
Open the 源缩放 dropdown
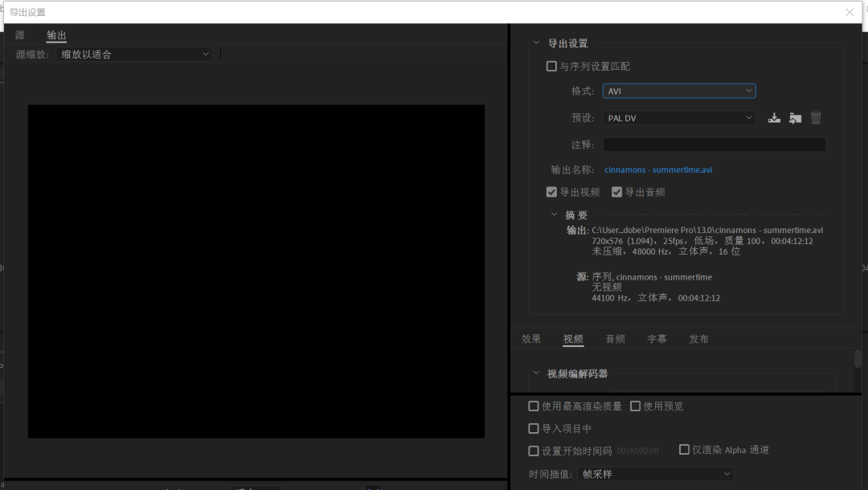134,55
